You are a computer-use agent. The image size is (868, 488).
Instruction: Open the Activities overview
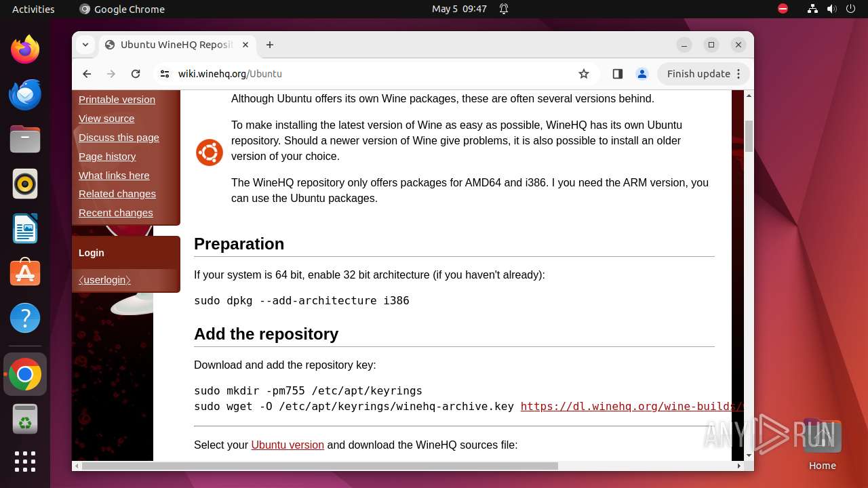click(33, 9)
